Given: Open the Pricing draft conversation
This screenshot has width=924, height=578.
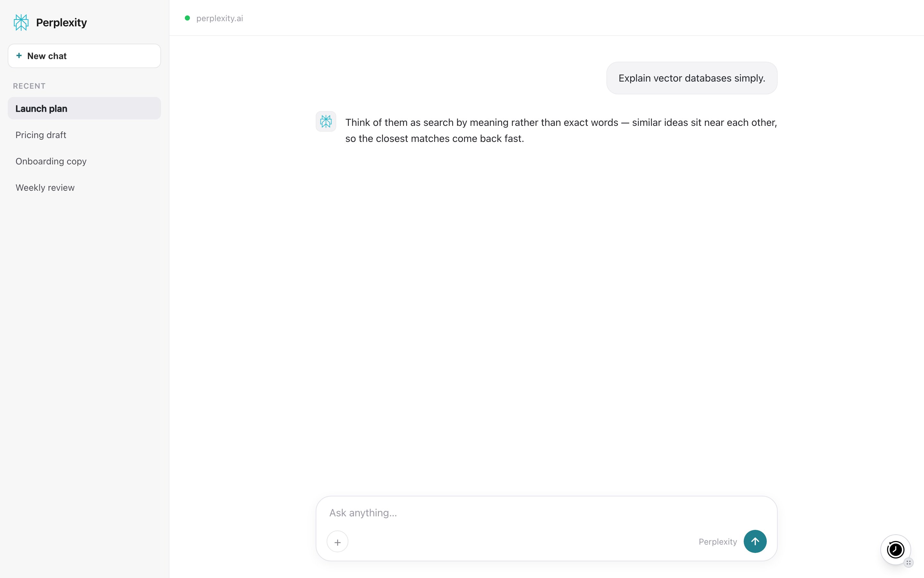Looking at the screenshot, I should (84, 135).
